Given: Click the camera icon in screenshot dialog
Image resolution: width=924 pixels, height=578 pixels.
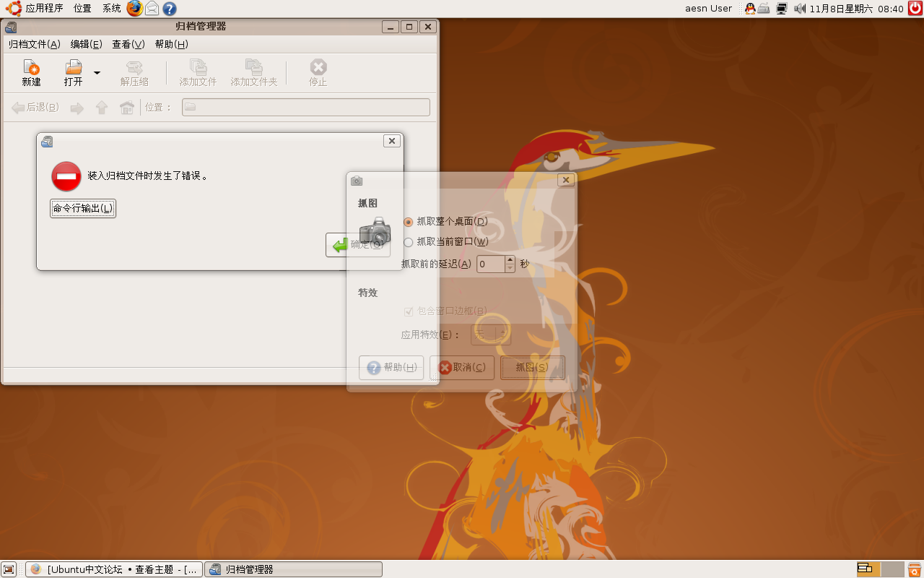Looking at the screenshot, I should pos(375,230).
